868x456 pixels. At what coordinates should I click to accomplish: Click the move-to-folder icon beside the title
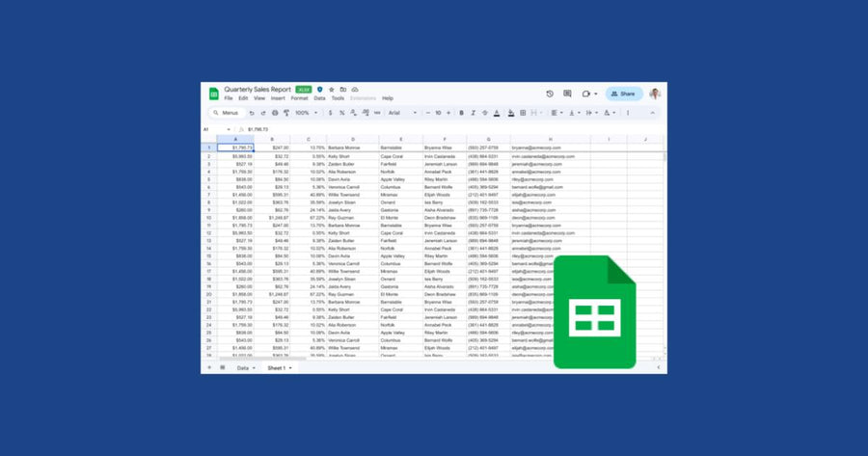343,89
